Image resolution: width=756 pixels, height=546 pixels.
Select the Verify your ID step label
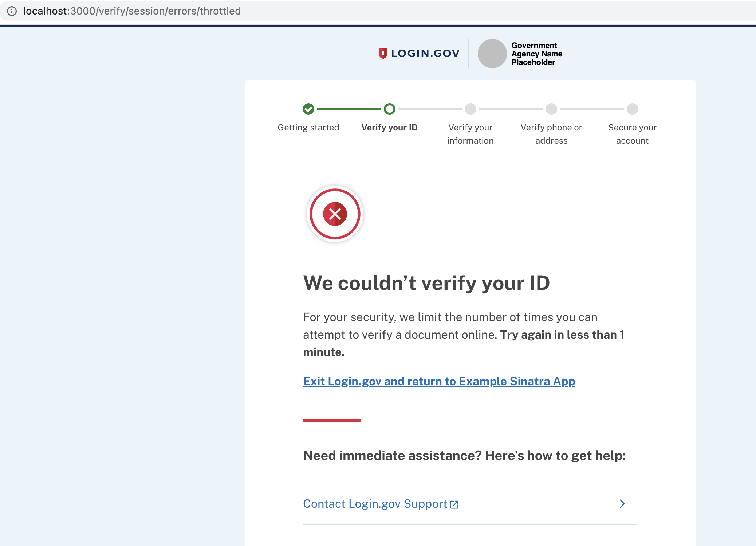(389, 128)
